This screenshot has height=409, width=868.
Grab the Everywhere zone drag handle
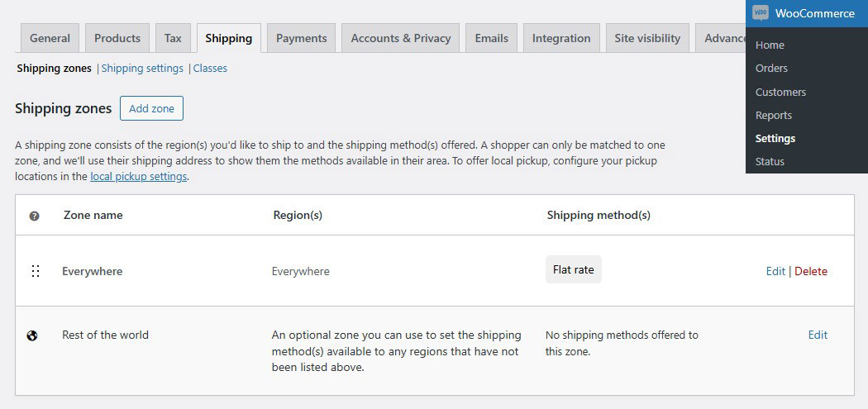pos(36,271)
